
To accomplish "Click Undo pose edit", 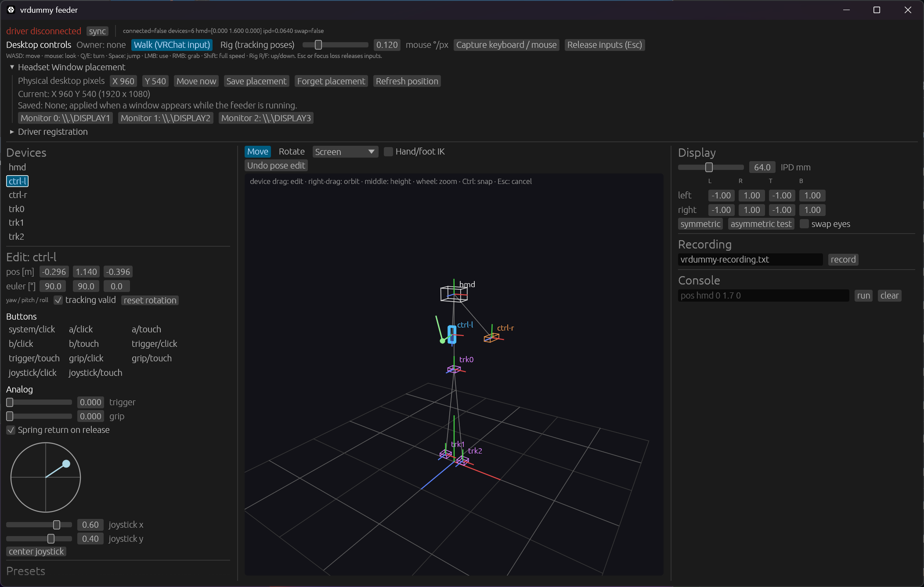I will 276,166.
